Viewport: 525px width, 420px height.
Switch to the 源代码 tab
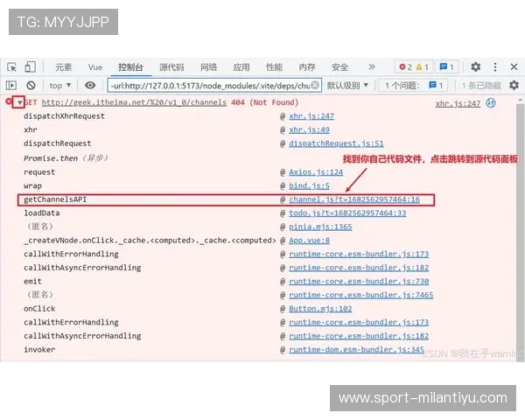point(171,67)
